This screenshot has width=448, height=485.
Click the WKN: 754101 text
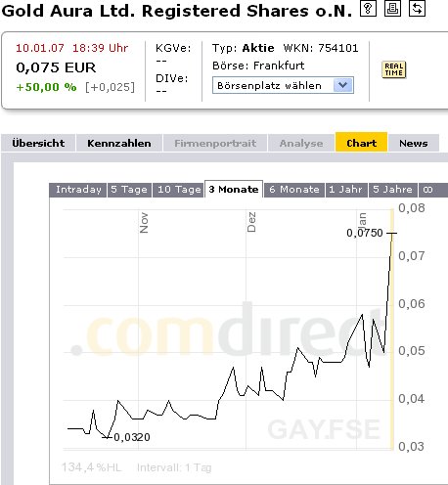321,48
